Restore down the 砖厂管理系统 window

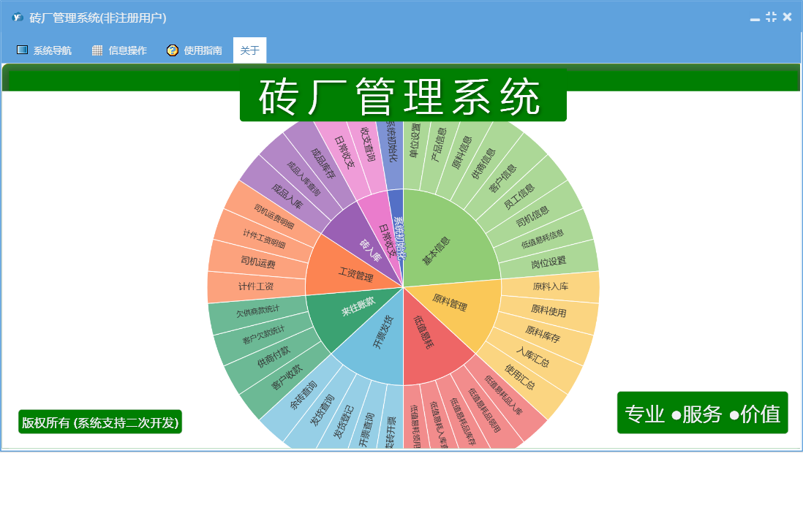[x=772, y=17]
